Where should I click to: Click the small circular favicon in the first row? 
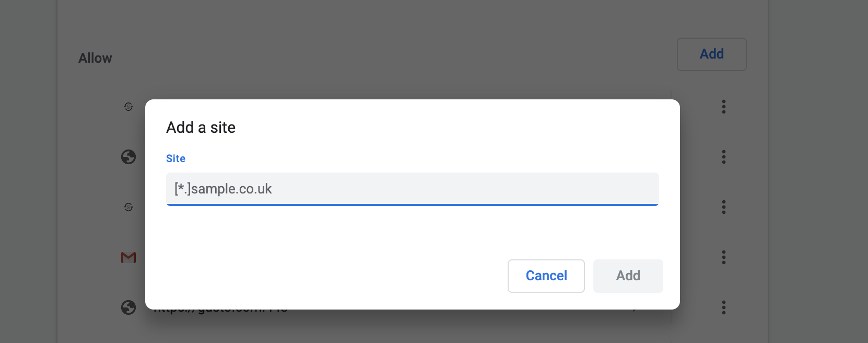point(128,107)
